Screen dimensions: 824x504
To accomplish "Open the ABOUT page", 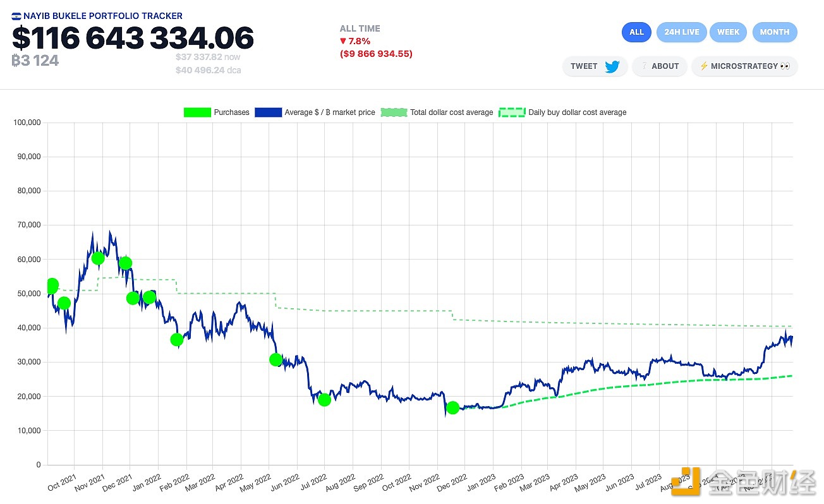I will (660, 66).
